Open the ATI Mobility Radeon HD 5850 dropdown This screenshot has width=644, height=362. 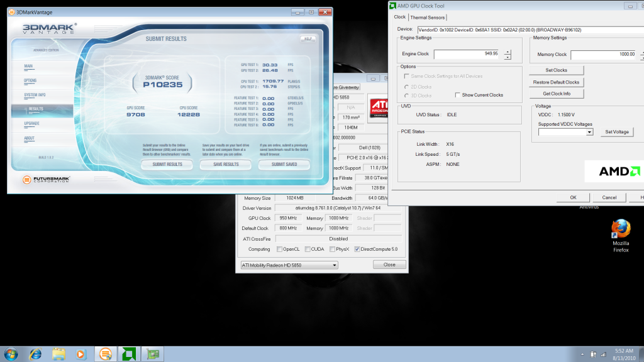pos(289,265)
